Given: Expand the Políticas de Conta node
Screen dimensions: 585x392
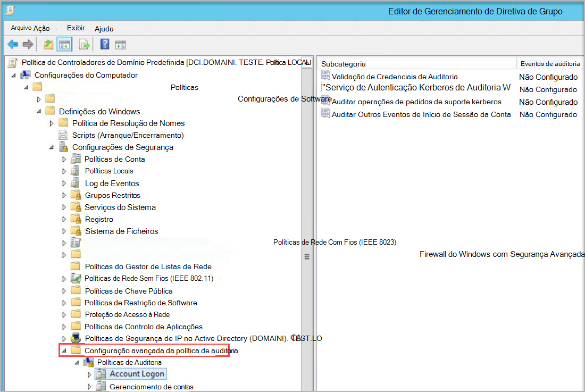Looking at the screenshot, I should pos(64,159).
